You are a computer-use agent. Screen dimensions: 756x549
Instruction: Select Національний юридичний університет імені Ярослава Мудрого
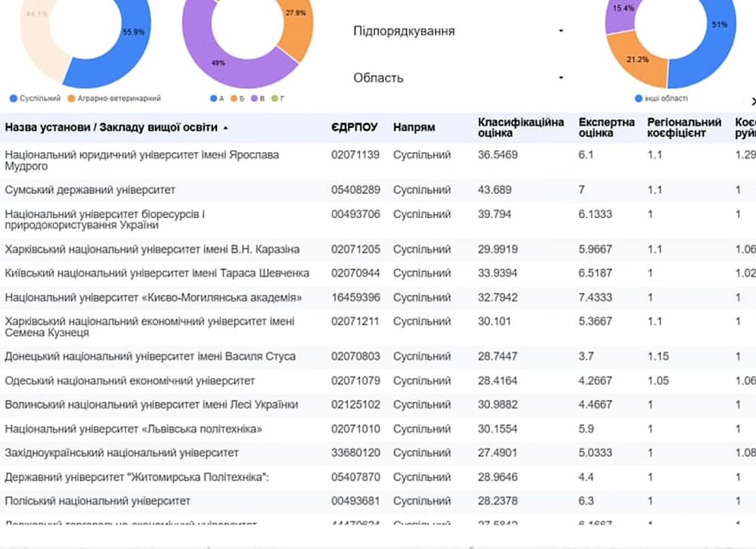click(x=142, y=160)
